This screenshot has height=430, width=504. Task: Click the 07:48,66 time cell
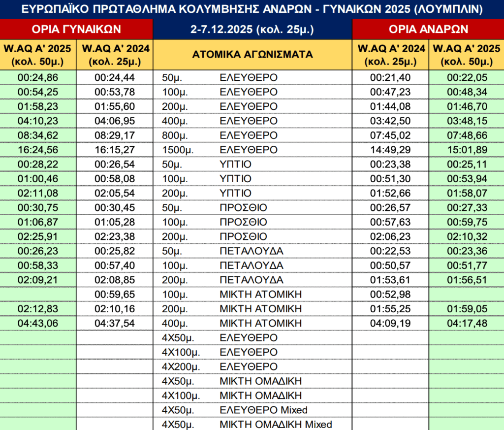[466, 135]
